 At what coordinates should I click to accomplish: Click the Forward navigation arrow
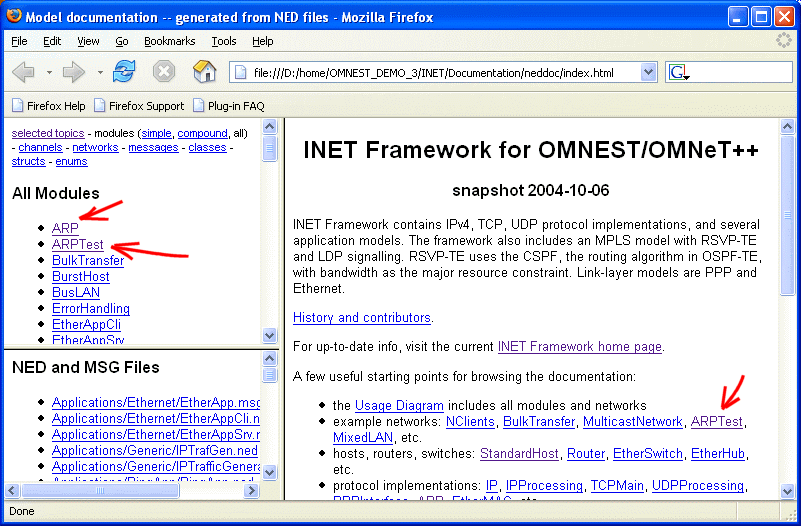[x=74, y=72]
